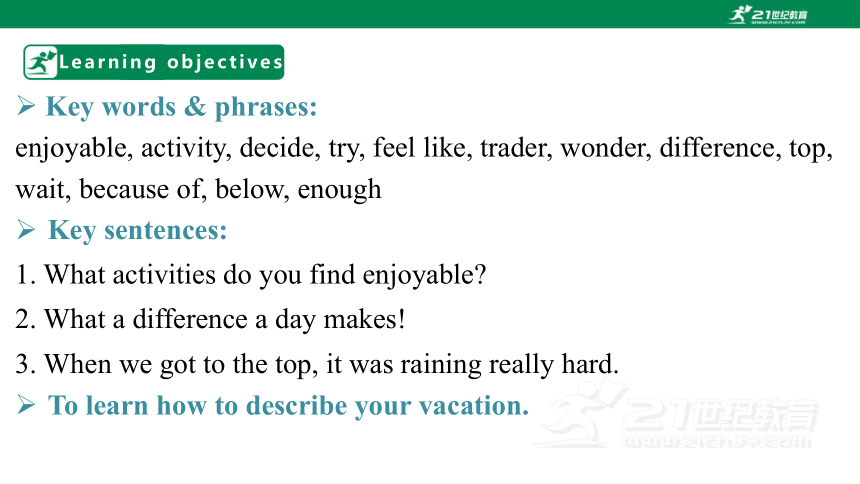Click the faded watermark logo at bottom right
The image size is (860, 484).
[677, 414]
